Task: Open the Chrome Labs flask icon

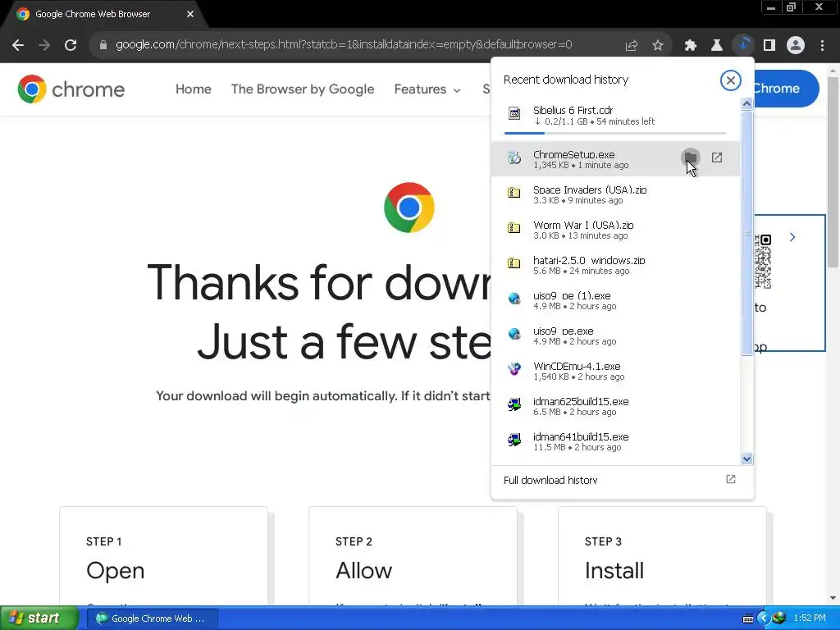Action: tap(717, 46)
